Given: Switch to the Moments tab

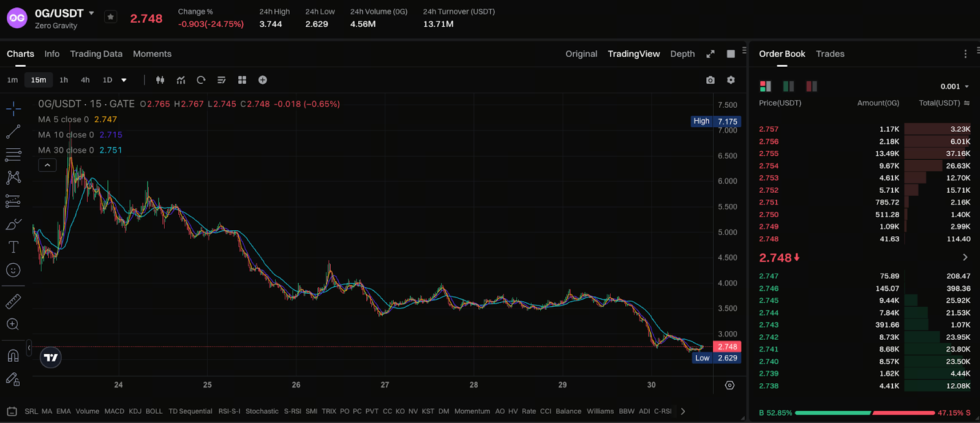Looking at the screenshot, I should [x=152, y=54].
